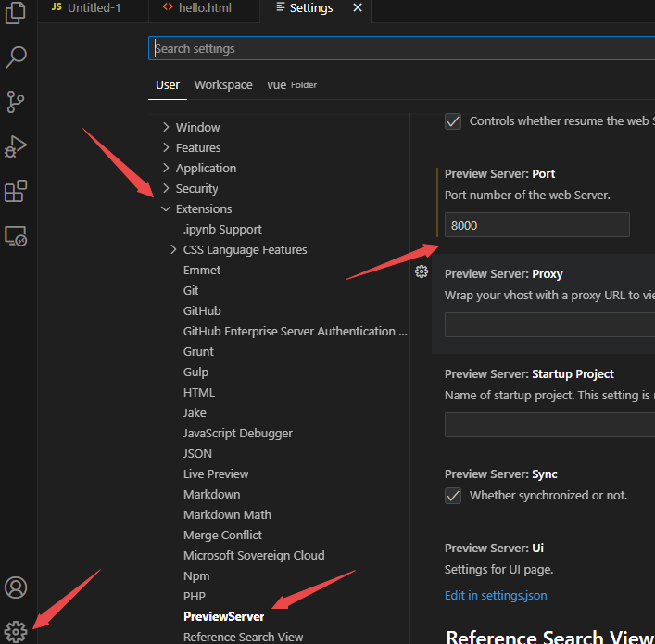This screenshot has height=644, width=655.
Task: Select the Workspace settings scope tab
Action: coord(223,85)
